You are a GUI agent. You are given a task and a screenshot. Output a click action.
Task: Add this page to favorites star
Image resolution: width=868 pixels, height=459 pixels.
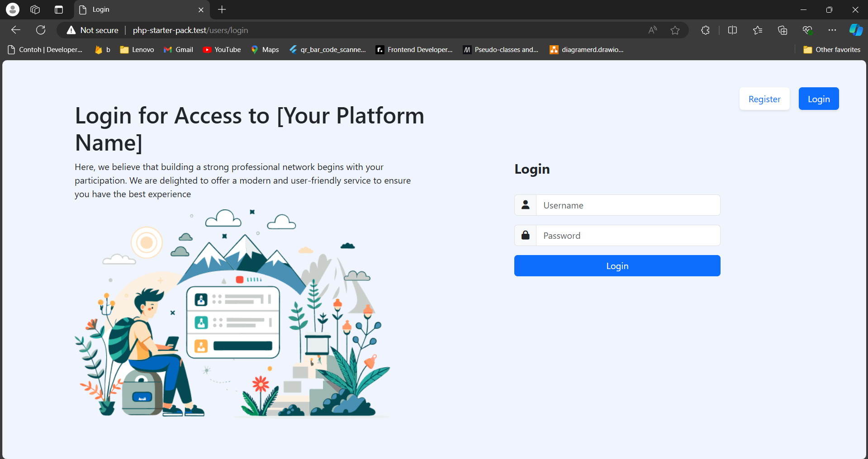click(x=675, y=30)
